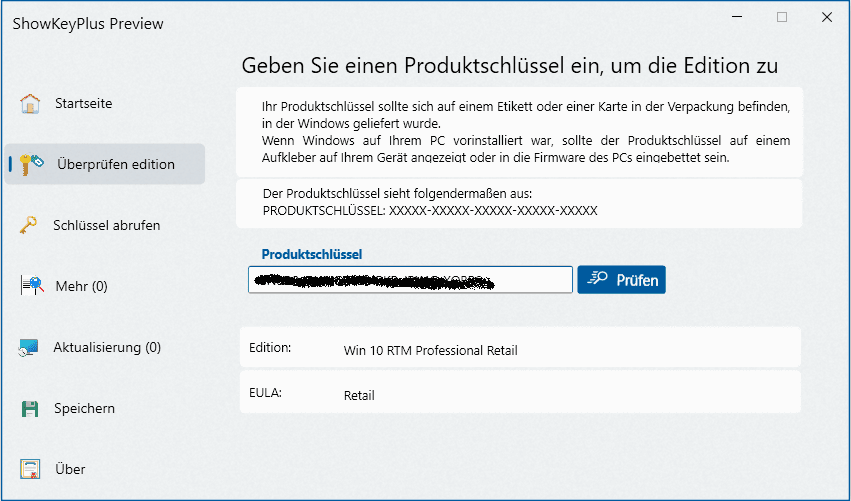
Task: Click the heading Geben Sie einen Produktschlüssel ein
Action: (x=510, y=66)
